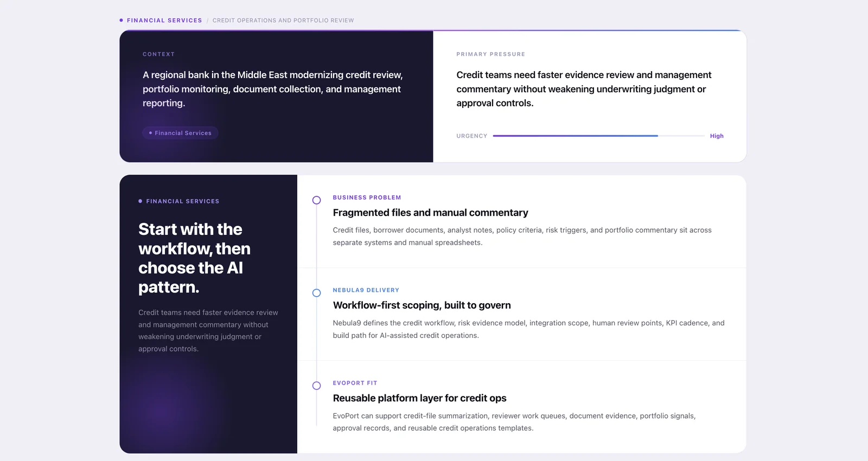
Task: Click the Workflow-first scoping, built to govern heading
Action: pyautogui.click(x=422, y=305)
